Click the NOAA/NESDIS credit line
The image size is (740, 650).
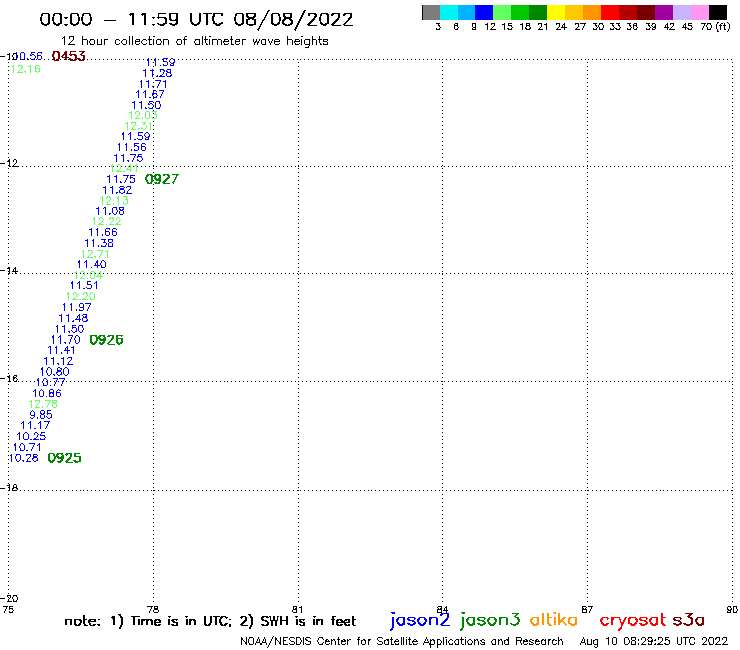pyautogui.click(x=402, y=641)
